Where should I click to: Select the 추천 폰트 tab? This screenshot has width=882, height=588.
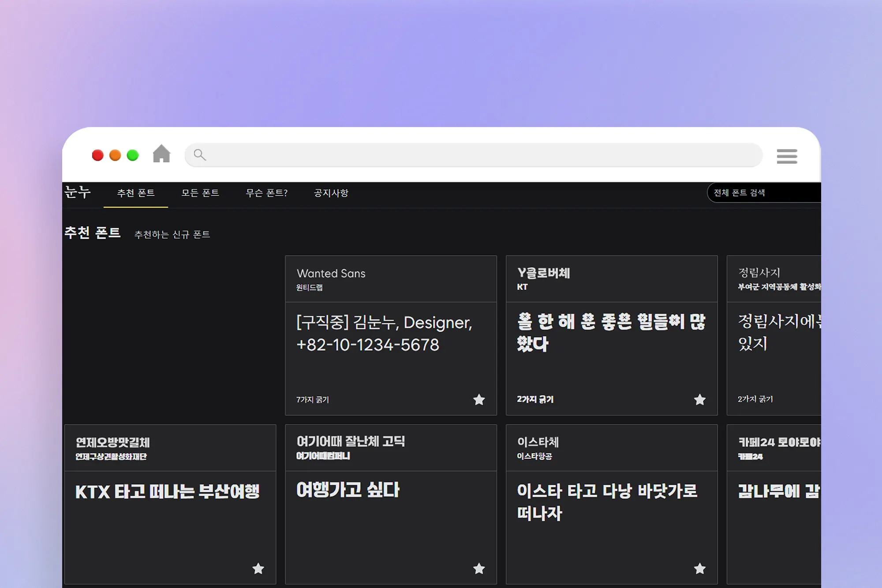coord(136,193)
